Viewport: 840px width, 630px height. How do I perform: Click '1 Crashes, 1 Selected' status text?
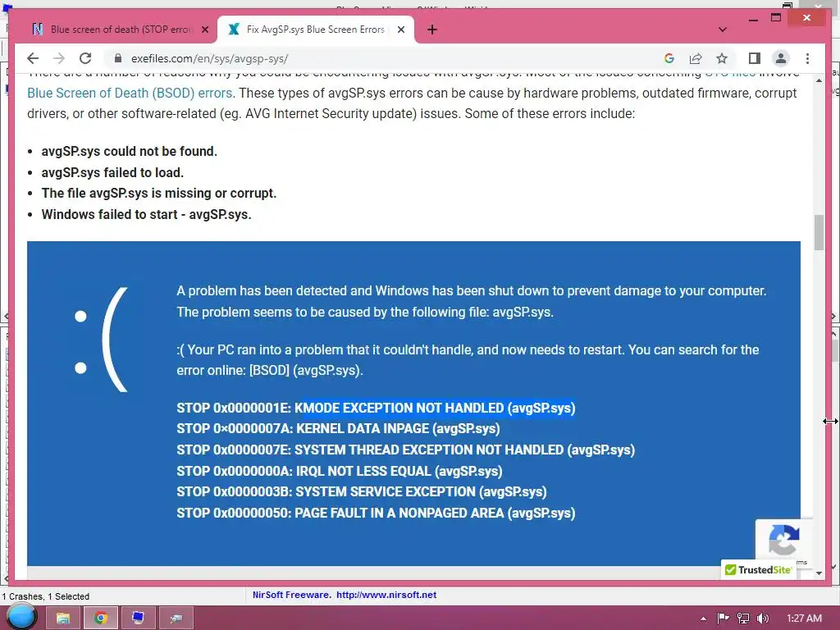coord(46,596)
